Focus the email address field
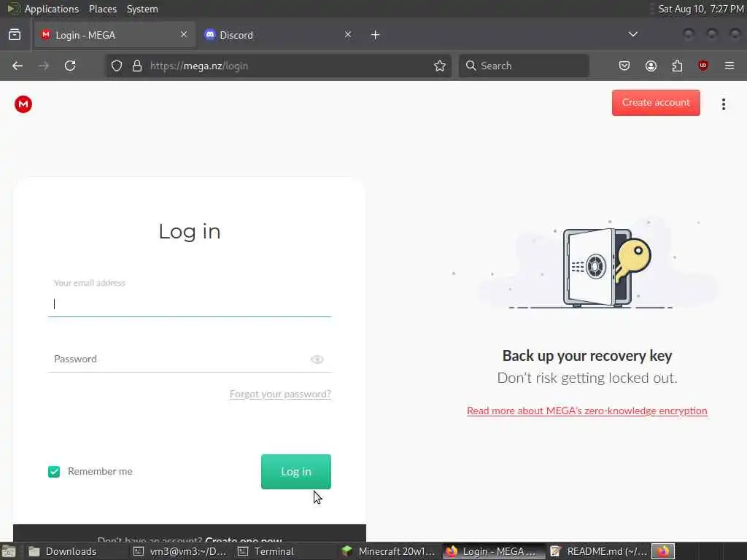Viewport: 747px width, 560px height. point(190,304)
